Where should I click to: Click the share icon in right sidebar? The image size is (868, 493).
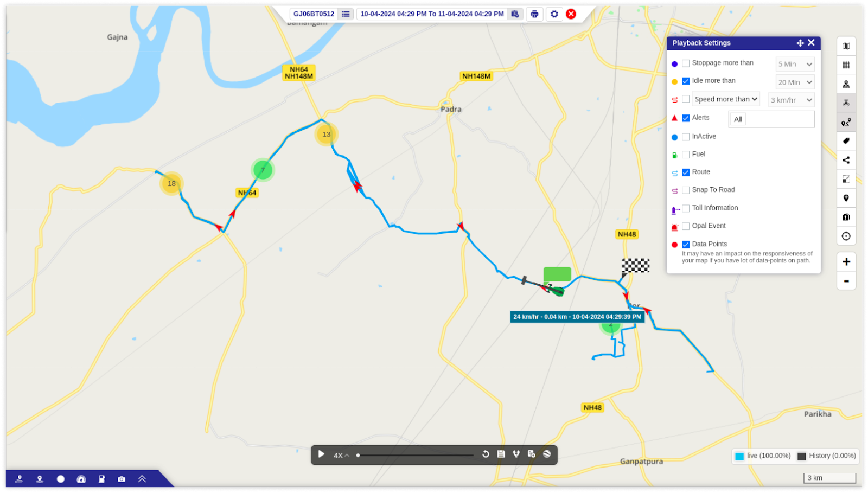(846, 160)
